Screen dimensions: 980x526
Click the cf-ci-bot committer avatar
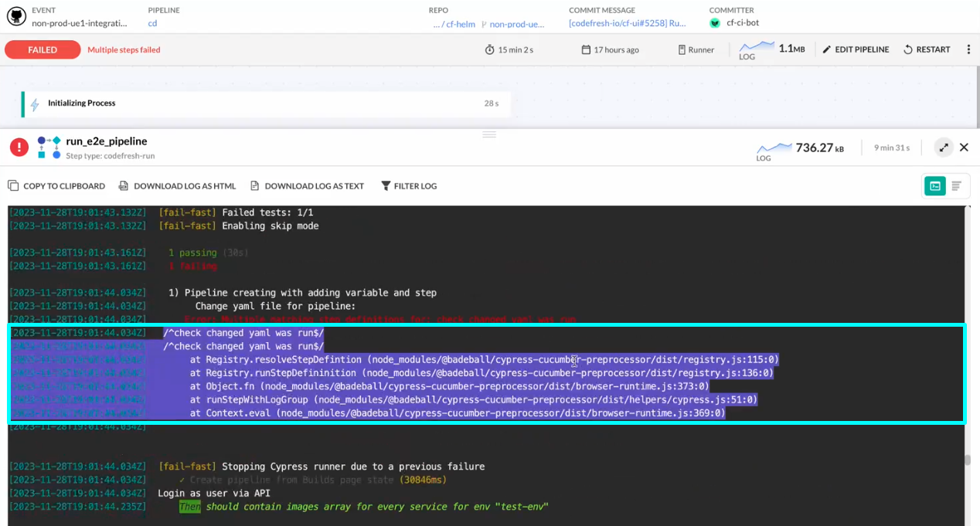(x=715, y=23)
